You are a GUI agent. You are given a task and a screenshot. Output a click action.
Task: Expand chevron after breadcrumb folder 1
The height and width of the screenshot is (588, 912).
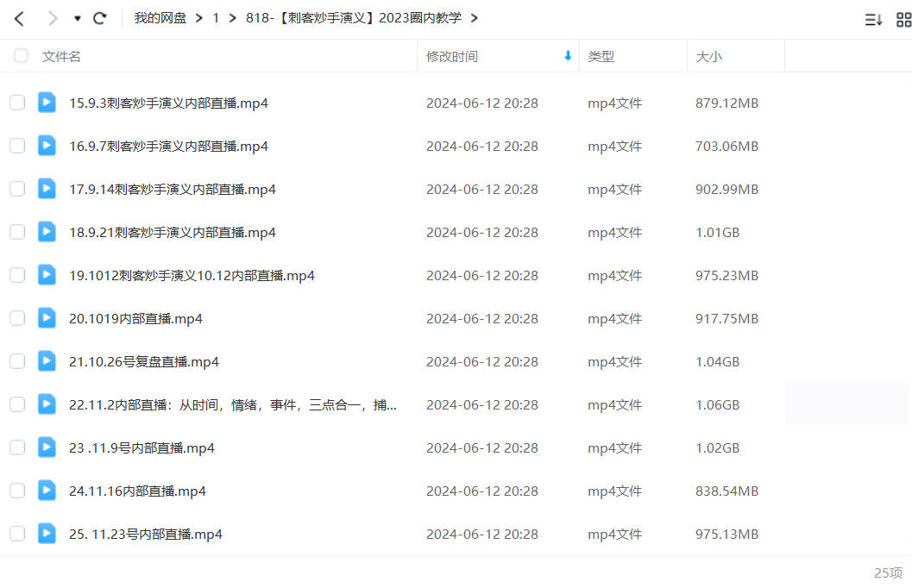click(x=233, y=19)
